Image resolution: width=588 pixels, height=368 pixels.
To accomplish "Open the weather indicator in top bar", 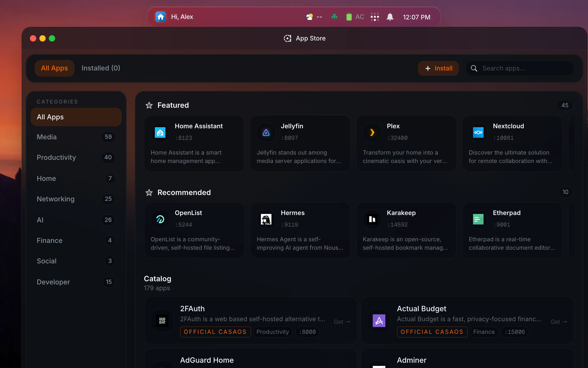I will click(x=314, y=17).
